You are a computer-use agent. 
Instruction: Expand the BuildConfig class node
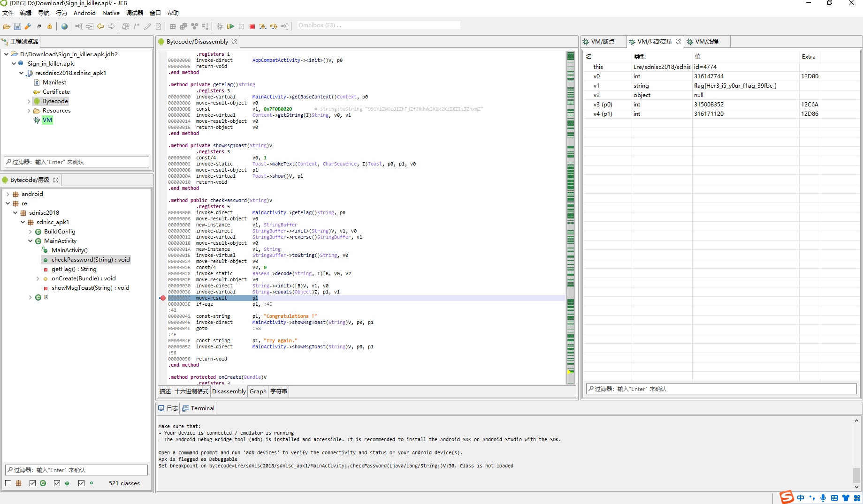tap(30, 231)
